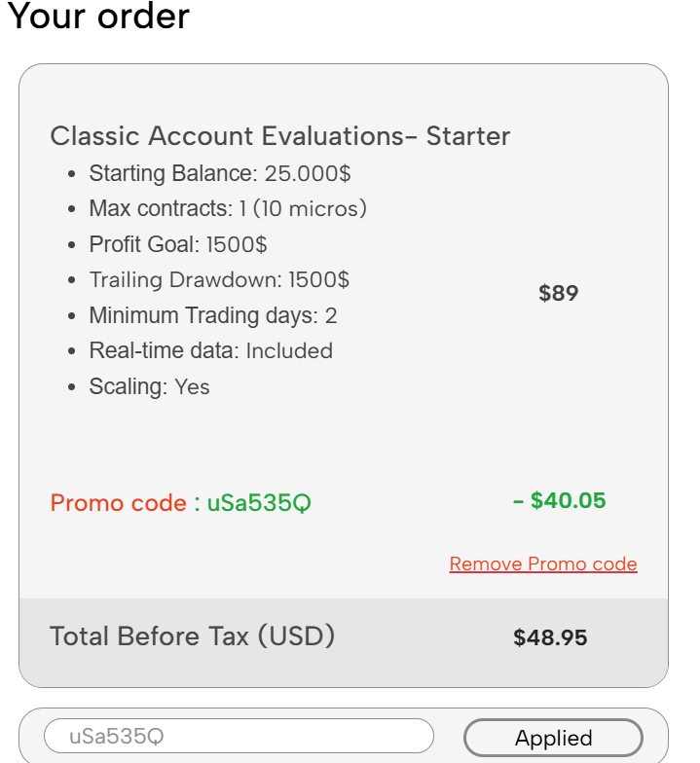Select the Profit Goal list item

[x=177, y=244]
